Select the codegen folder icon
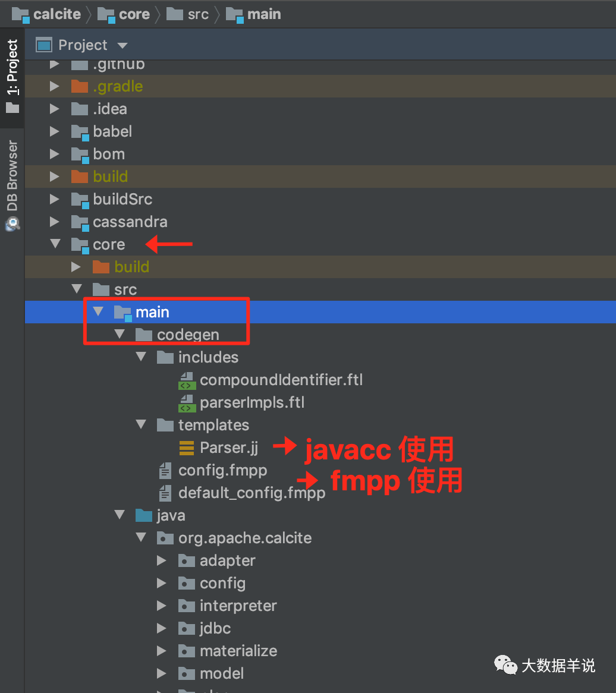616x693 pixels. point(144,335)
